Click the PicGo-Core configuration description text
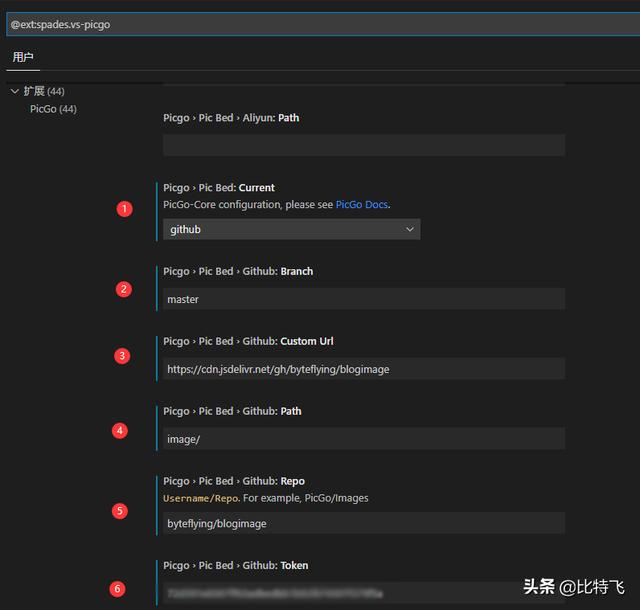Image resolution: width=640 pixels, height=610 pixels. coord(277,205)
